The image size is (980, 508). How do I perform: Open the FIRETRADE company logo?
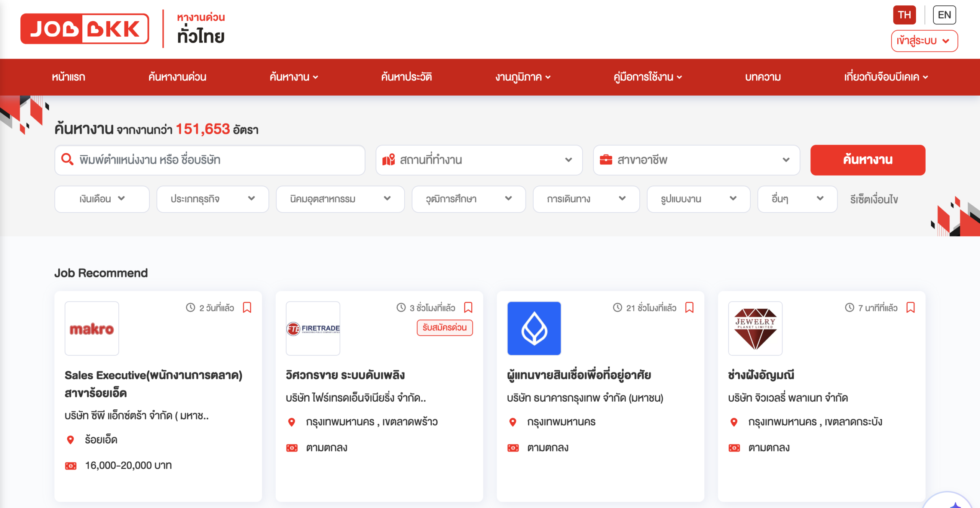[313, 328]
